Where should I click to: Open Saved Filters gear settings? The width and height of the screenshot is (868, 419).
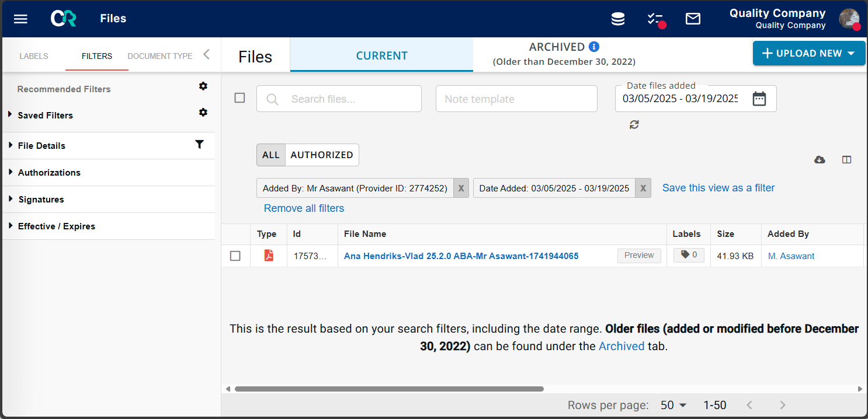coord(203,112)
